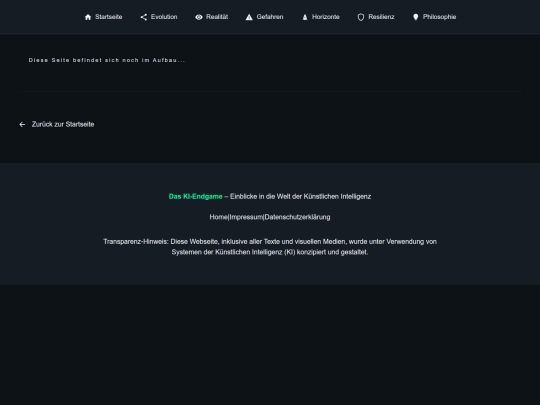This screenshot has width=540, height=405.
Task: Open the Datenschutzerklärung footer link
Action: tap(298, 217)
